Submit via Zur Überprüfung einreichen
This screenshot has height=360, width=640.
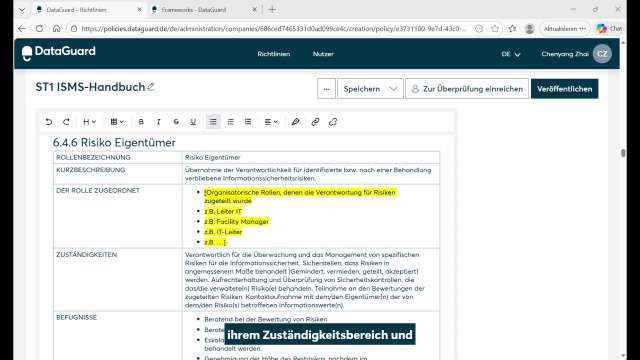coord(467,89)
